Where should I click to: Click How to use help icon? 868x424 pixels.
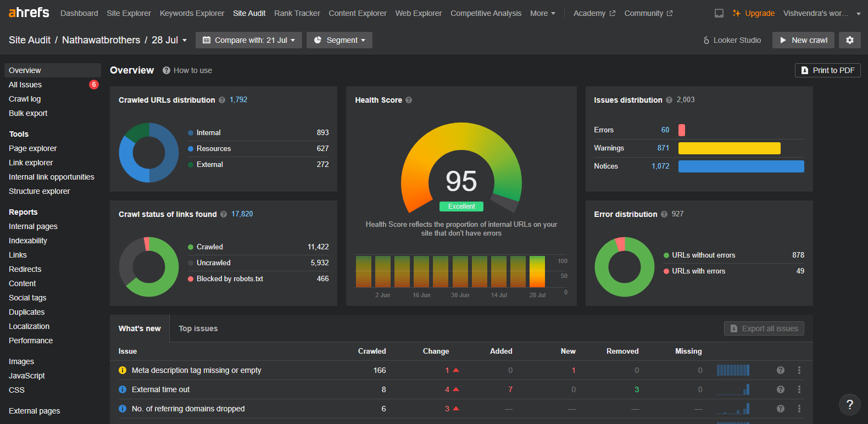point(166,70)
